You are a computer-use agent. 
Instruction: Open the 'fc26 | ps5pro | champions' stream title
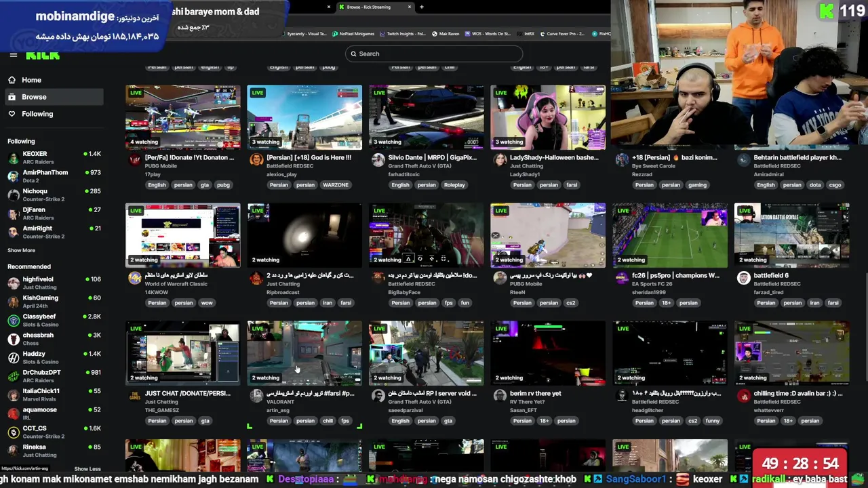coord(675,275)
